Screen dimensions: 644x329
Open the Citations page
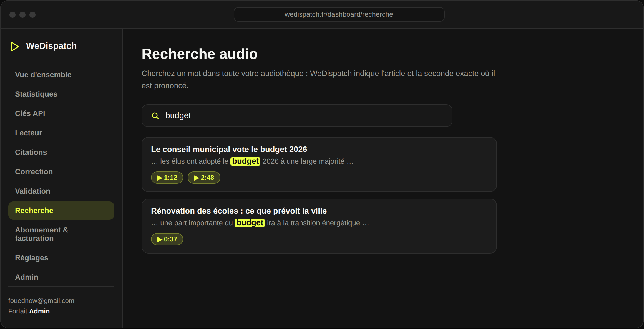(x=61, y=152)
